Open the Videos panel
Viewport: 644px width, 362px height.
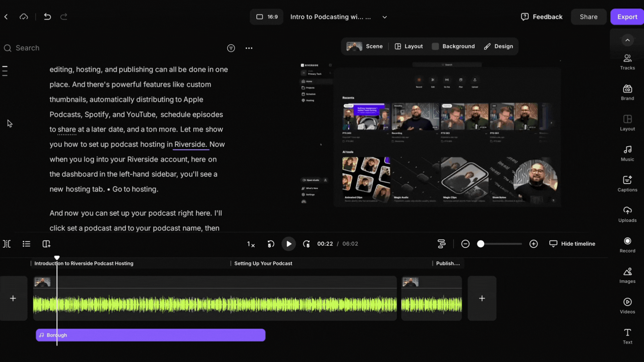tap(628, 306)
